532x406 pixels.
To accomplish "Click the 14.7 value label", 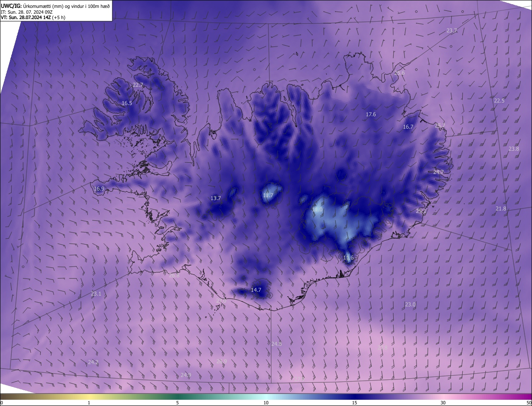I will (x=256, y=290).
